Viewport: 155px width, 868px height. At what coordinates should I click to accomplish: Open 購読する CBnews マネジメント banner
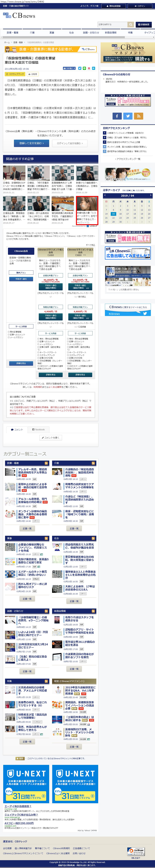128,53
